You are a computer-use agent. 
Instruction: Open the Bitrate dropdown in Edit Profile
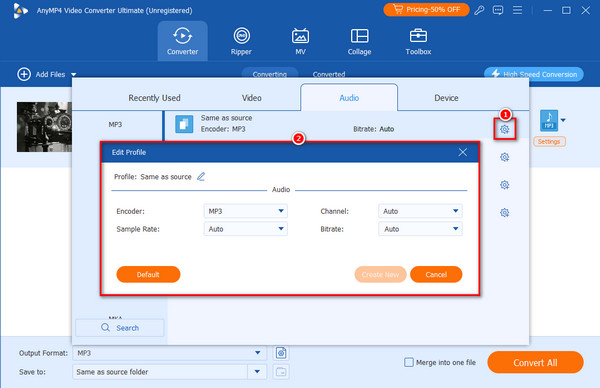click(x=420, y=229)
